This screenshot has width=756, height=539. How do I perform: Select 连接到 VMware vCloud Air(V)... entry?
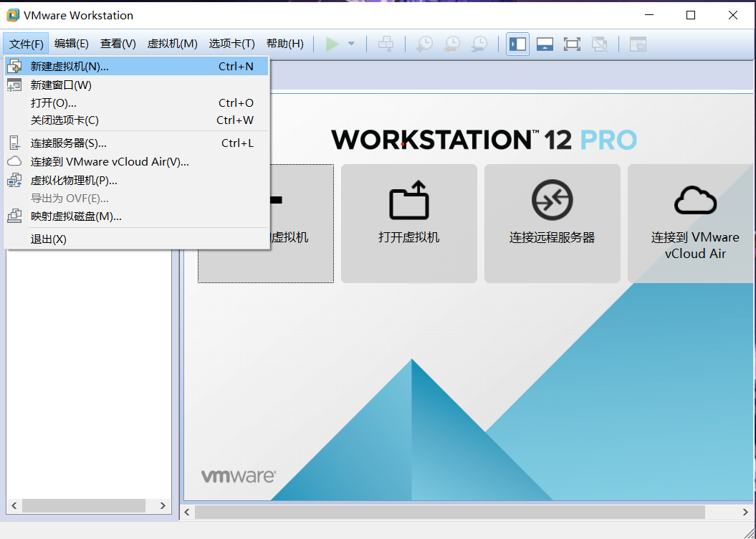pos(136,161)
